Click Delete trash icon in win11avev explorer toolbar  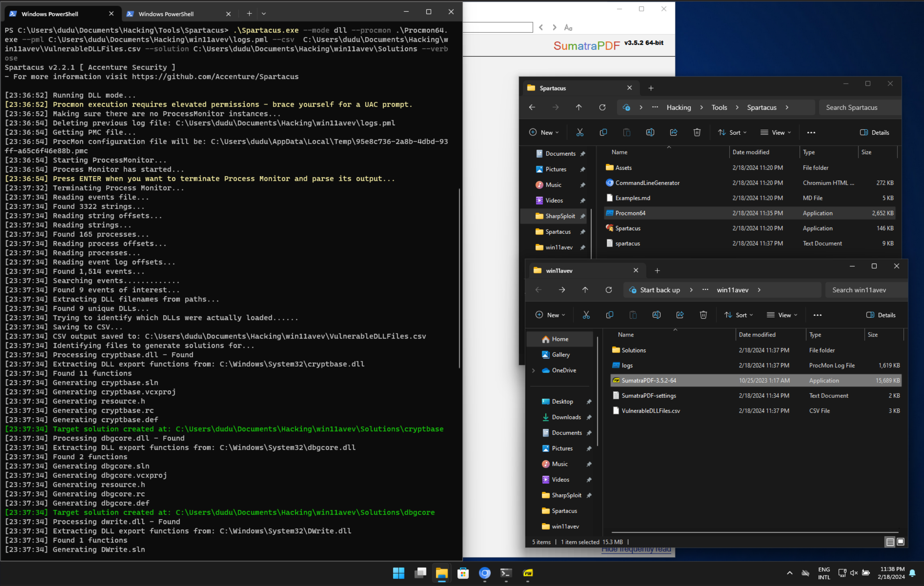click(703, 315)
